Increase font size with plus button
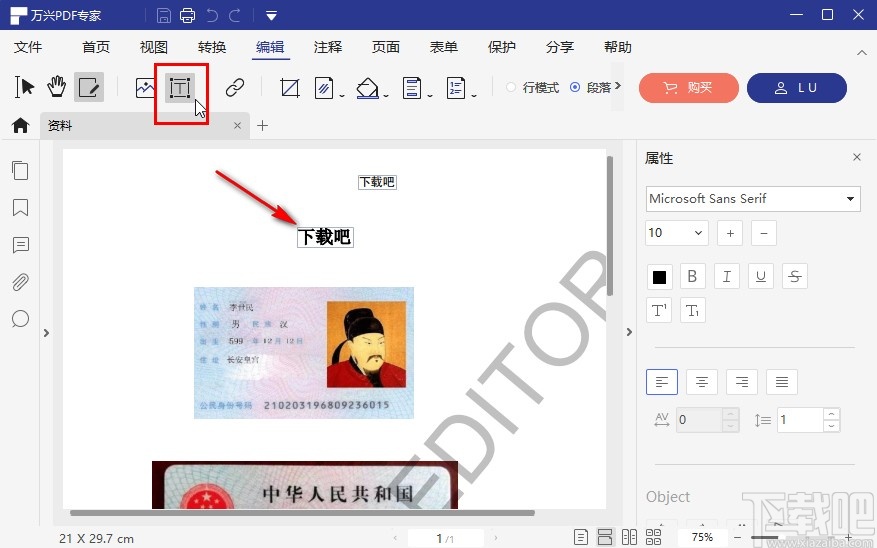 pos(730,233)
